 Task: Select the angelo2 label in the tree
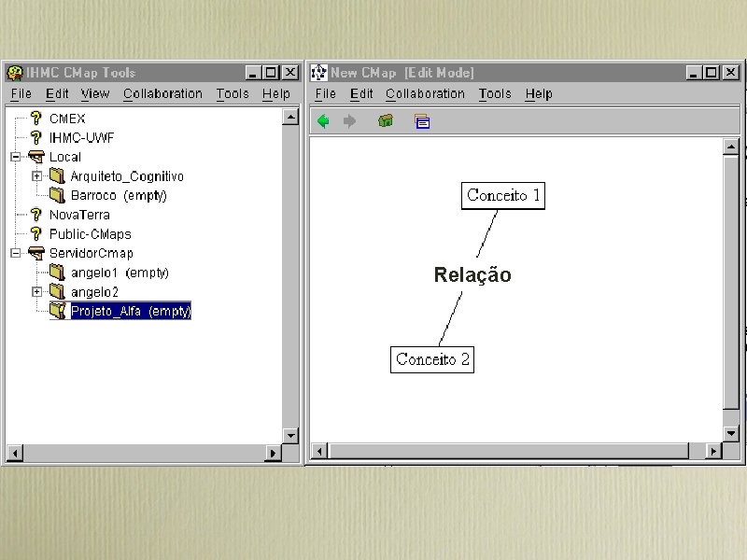point(94,292)
